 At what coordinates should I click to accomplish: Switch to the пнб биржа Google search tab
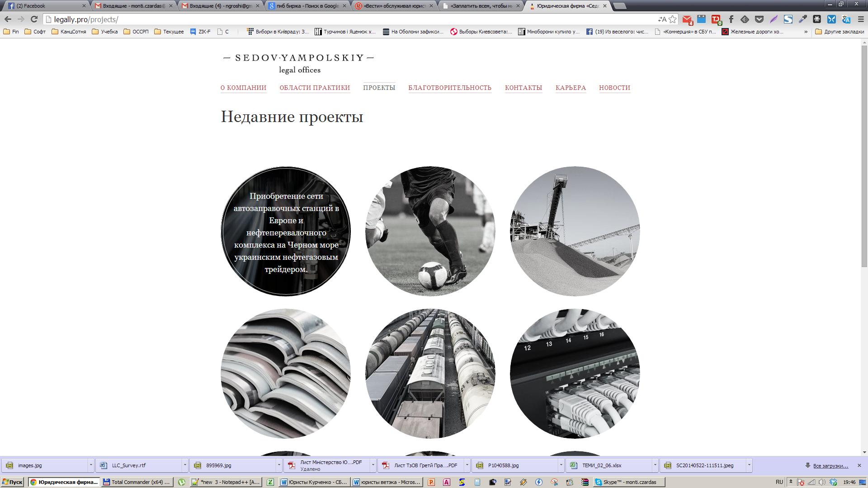click(307, 6)
